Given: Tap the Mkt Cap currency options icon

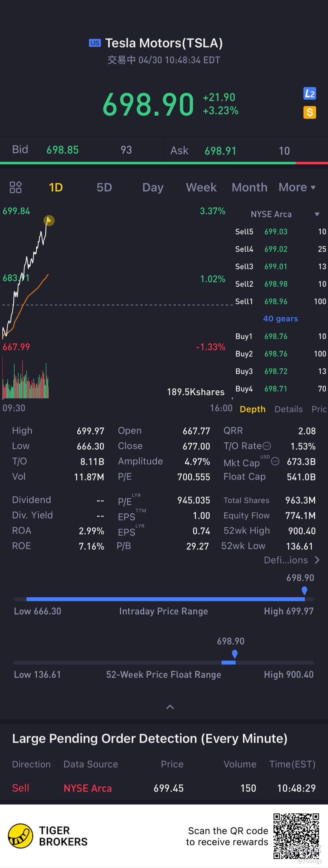Looking at the screenshot, I should [275, 461].
